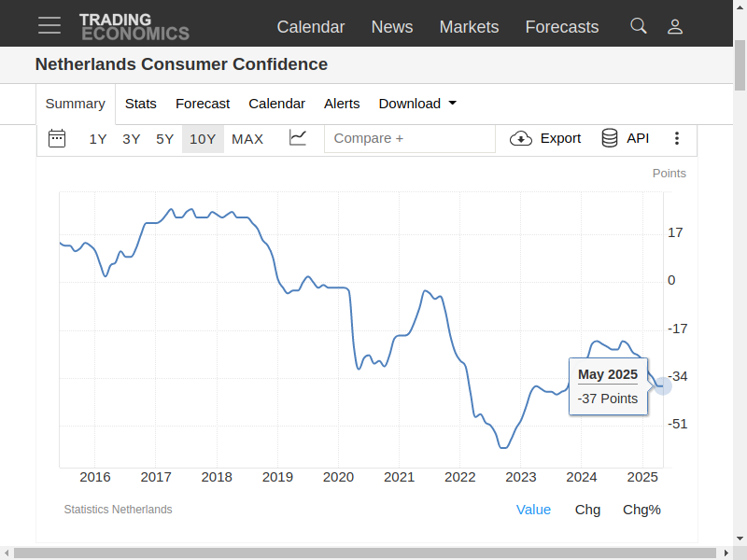Click the search magnifier icon
Image resolution: width=747 pixels, height=560 pixels.
639,26
